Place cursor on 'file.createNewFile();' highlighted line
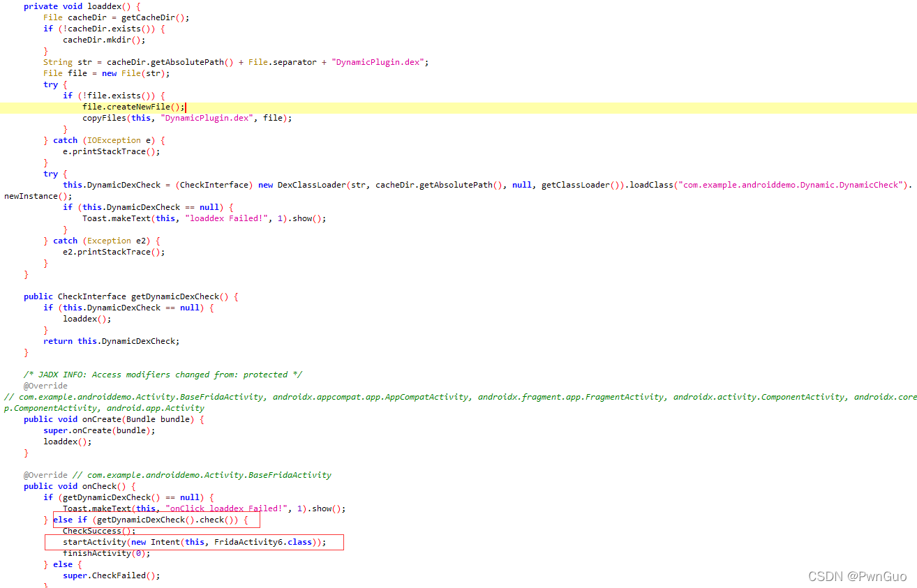 pos(134,107)
